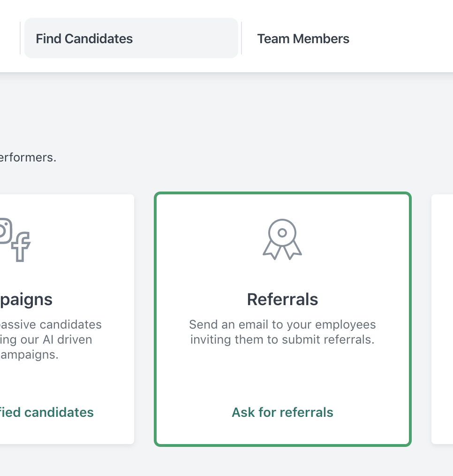The width and height of the screenshot is (453, 476).
Task: Switch to the Team Members tab
Action: (303, 39)
